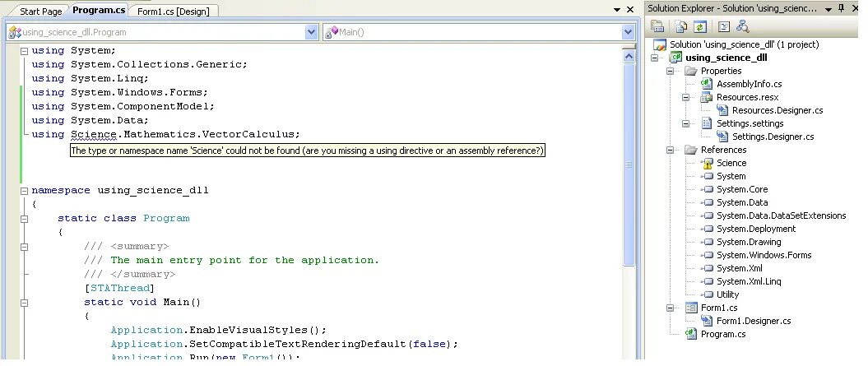Close the Solution Explorer panel

pos(856,9)
